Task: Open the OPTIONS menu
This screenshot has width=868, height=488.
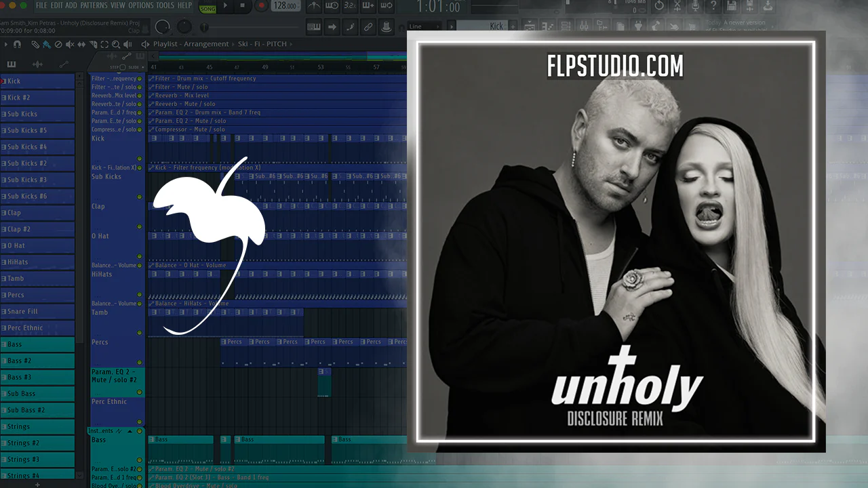Action: point(141,5)
